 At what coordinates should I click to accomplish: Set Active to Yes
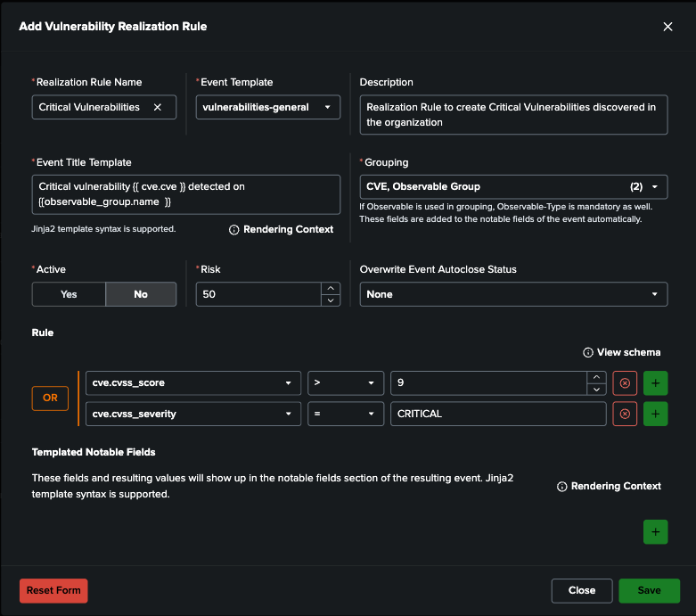pyautogui.click(x=69, y=294)
